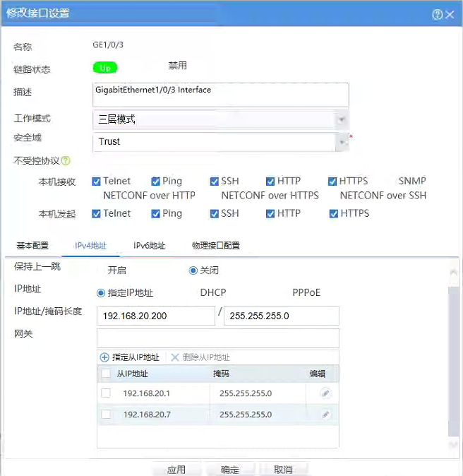Open the 工作模式 dropdown showing 三层模式
Screen dimensions: 463x476
click(220, 119)
